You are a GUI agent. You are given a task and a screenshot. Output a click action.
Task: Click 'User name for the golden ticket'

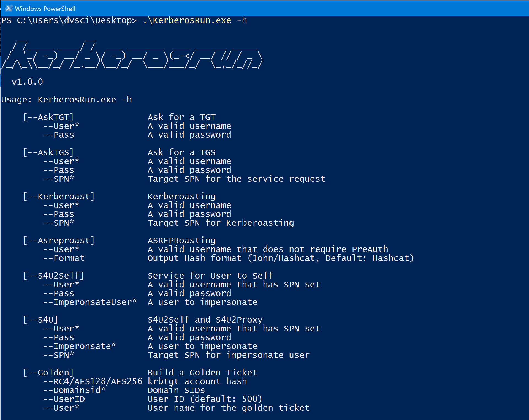pos(229,408)
